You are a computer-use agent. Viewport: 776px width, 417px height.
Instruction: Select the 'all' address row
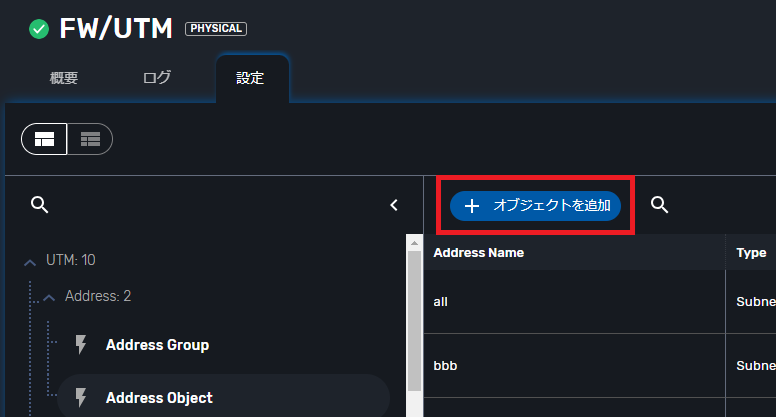point(574,301)
